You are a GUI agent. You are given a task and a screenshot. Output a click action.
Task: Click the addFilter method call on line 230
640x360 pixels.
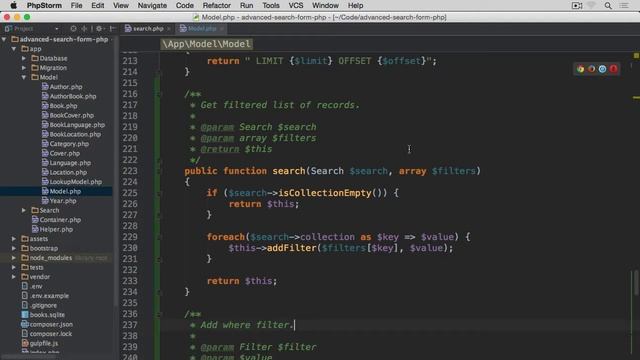(x=291, y=248)
